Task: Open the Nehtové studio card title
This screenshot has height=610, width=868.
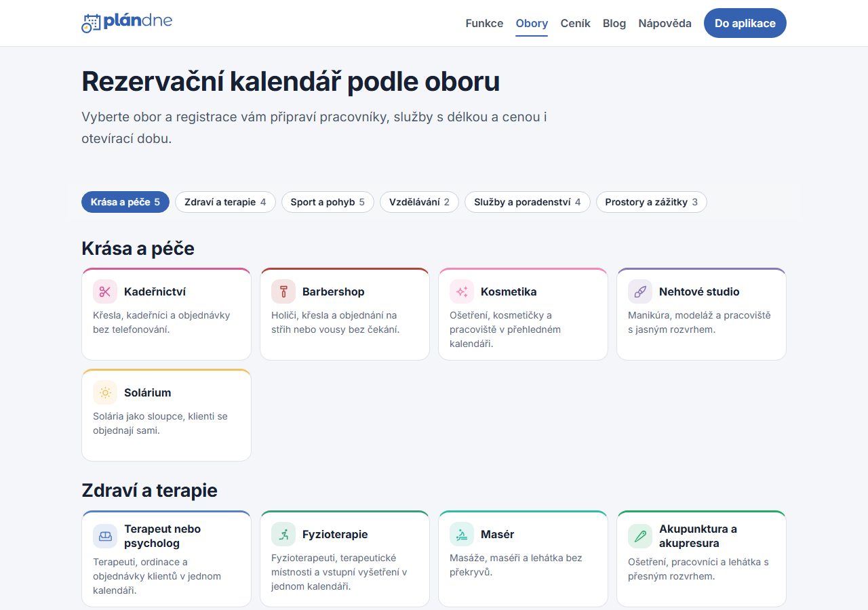Action: 699,291
